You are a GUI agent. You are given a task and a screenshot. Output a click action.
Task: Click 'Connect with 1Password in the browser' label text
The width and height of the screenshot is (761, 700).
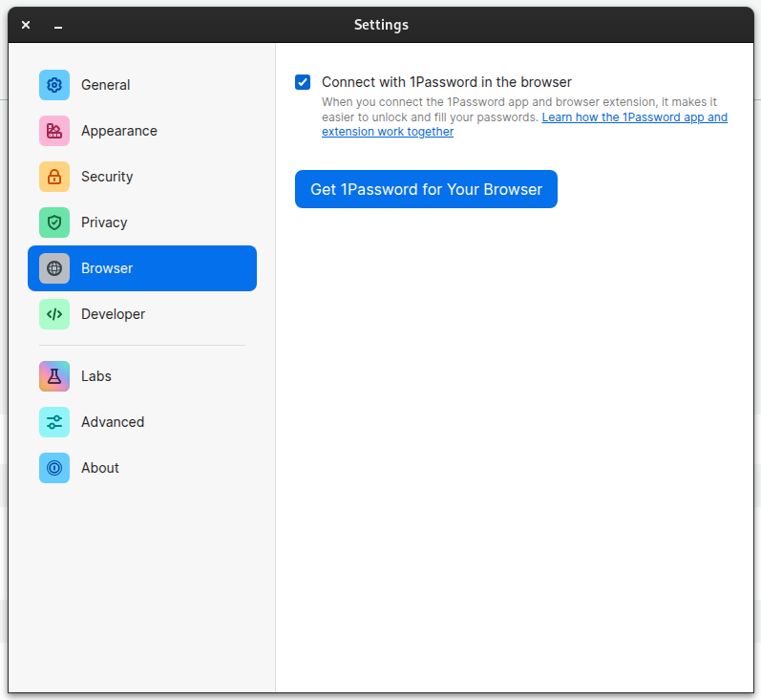(447, 82)
